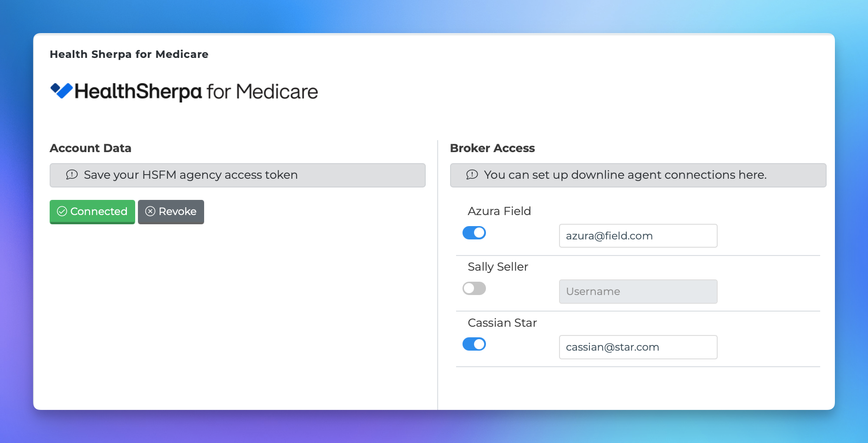Disable the Azura Field access toggle
The width and height of the screenshot is (868, 443).
coord(474,233)
